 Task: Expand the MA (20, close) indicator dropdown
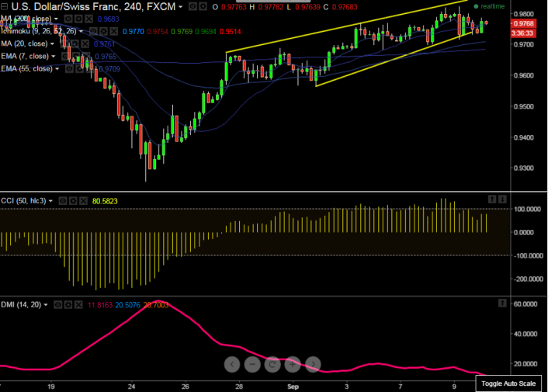pos(52,44)
